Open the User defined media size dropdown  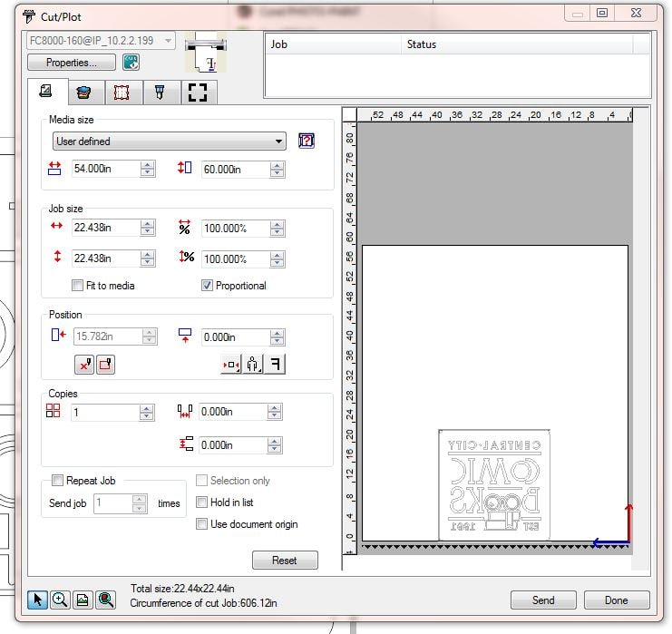pyautogui.click(x=169, y=141)
